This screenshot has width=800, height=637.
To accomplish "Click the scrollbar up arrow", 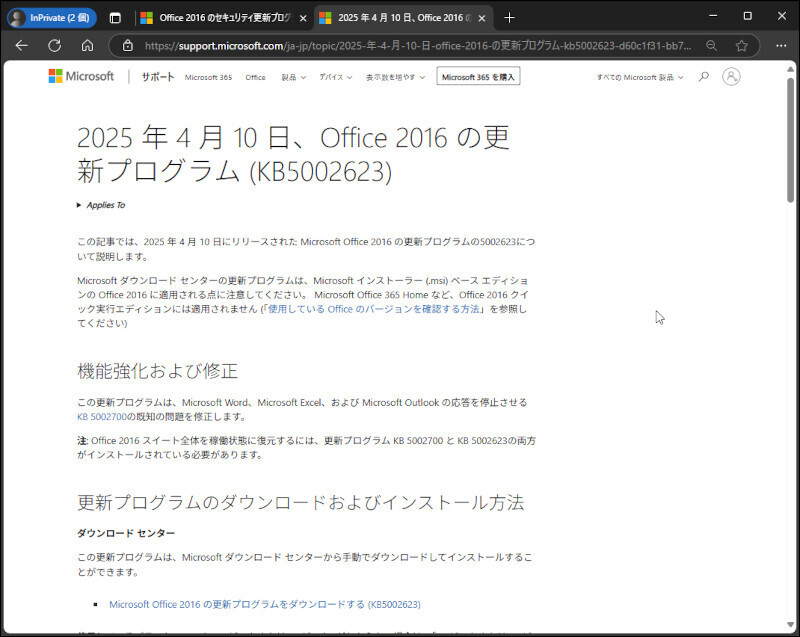I will tap(790, 69).
